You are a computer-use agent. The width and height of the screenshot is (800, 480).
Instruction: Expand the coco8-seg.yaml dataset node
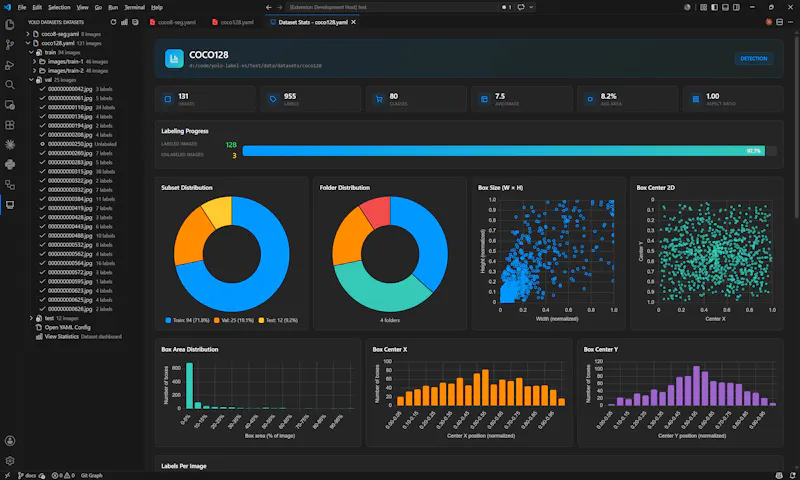pyautogui.click(x=28, y=34)
